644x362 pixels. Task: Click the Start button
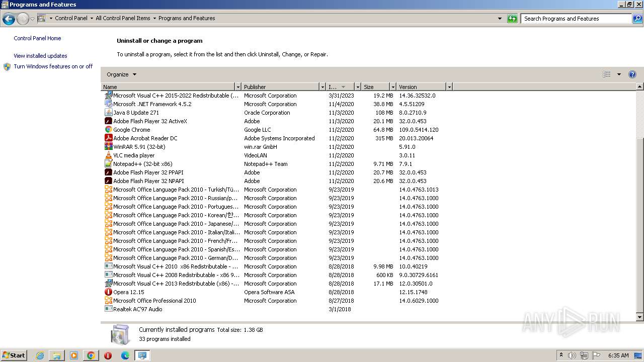tap(14, 355)
